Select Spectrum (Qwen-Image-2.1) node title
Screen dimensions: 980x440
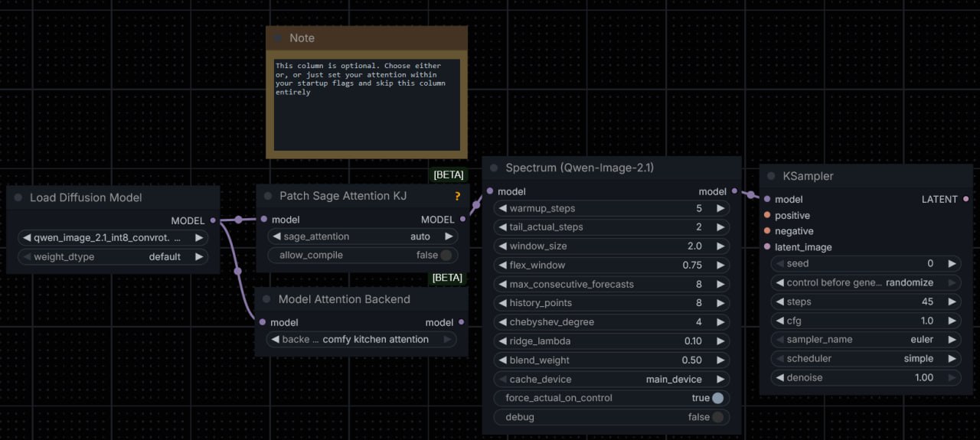click(x=580, y=168)
